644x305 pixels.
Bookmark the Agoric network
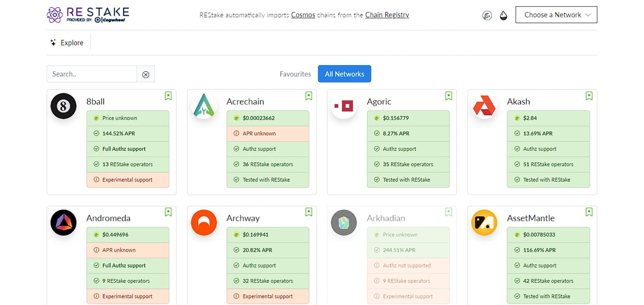(x=448, y=96)
